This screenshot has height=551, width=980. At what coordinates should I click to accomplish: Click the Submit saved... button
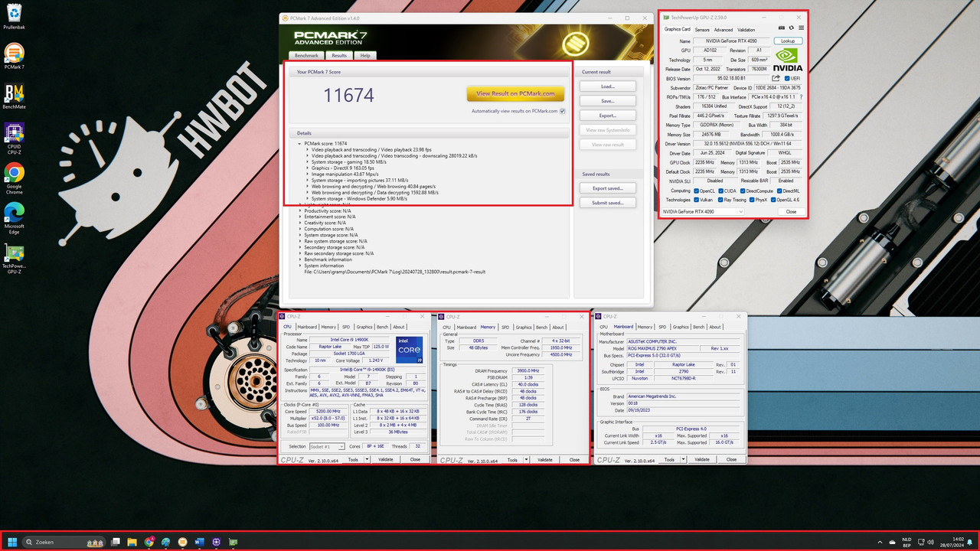coord(608,203)
